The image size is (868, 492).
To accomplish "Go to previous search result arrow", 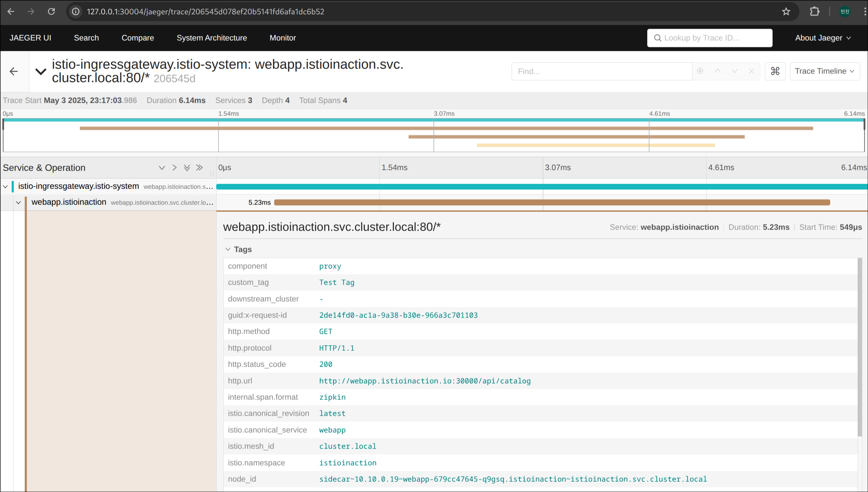I will pyautogui.click(x=718, y=71).
